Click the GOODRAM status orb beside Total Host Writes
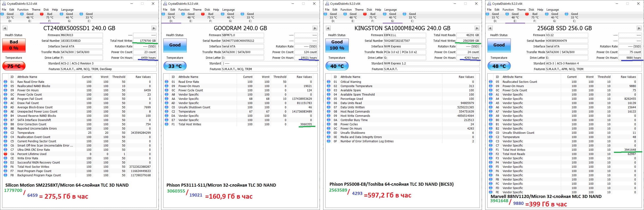 click(x=167, y=124)
